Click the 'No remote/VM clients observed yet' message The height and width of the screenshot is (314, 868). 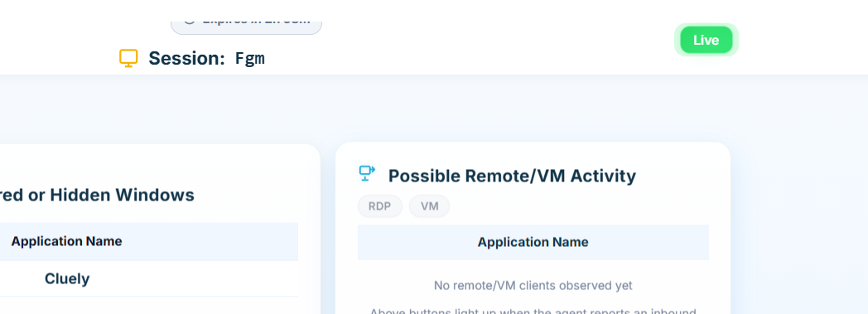[x=533, y=286]
